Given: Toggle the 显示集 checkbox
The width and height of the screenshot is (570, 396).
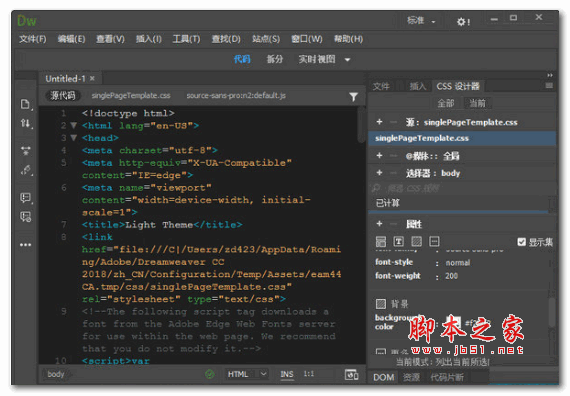Looking at the screenshot, I should [x=522, y=242].
